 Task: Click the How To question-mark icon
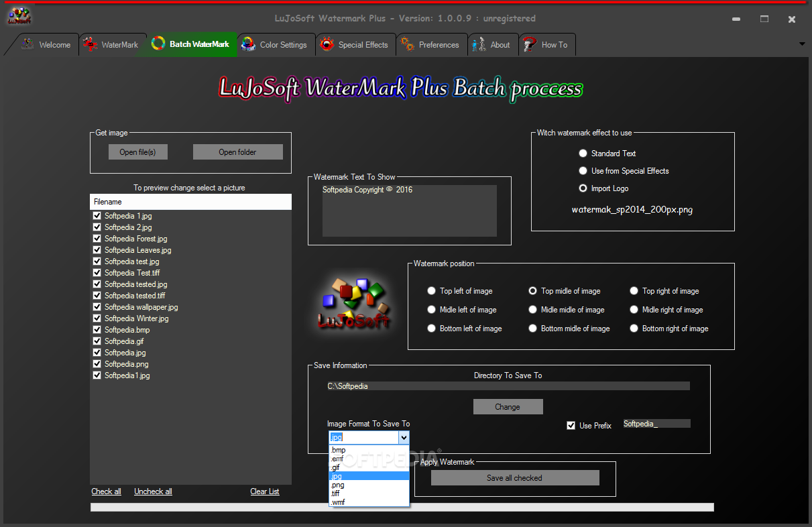[x=530, y=44]
